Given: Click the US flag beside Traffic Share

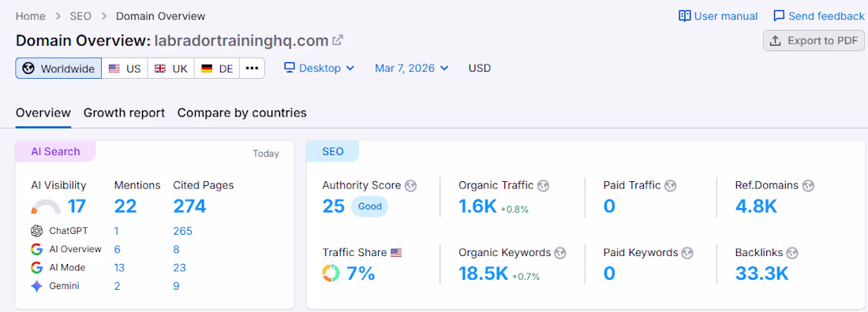Looking at the screenshot, I should [x=396, y=253].
